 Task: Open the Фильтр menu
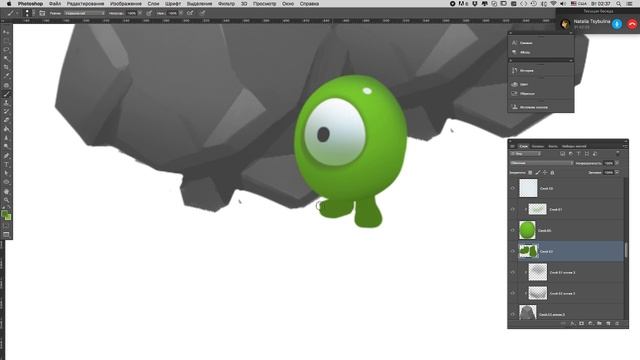(x=226, y=4)
